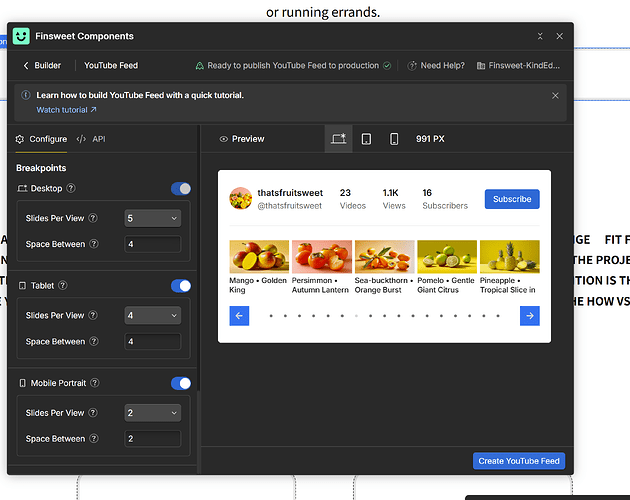Show help for the Mobile Portrait breakpoint
The height and width of the screenshot is (500, 630).
click(95, 383)
